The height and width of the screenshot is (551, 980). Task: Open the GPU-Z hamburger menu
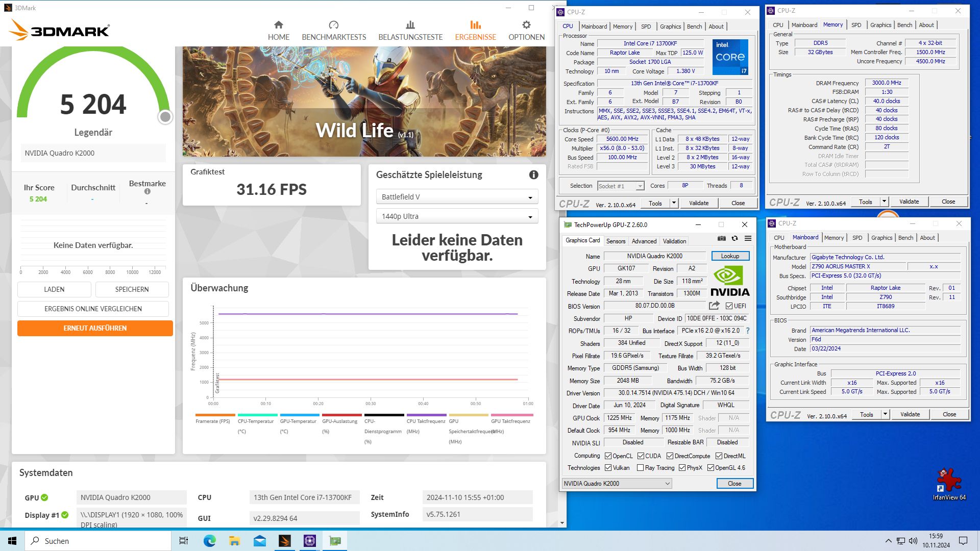[748, 238]
